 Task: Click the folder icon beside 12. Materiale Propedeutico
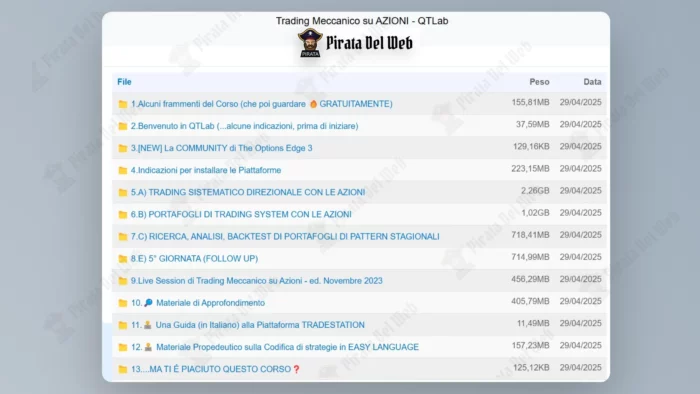[123, 347]
